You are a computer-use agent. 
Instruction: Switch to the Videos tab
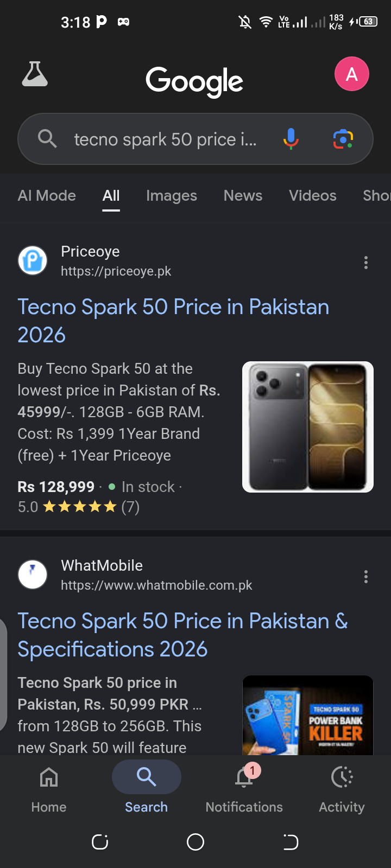tap(313, 195)
